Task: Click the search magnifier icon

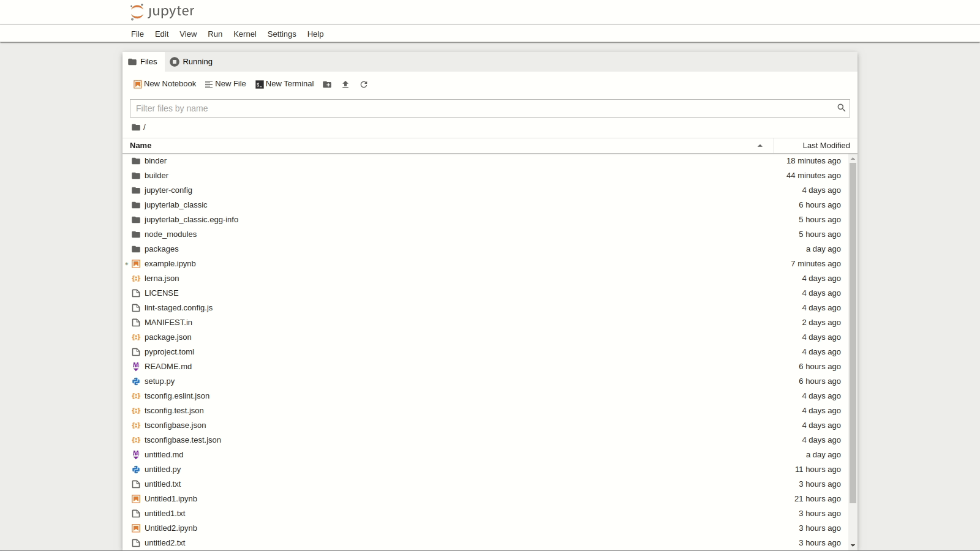Action: pyautogui.click(x=842, y=108)
